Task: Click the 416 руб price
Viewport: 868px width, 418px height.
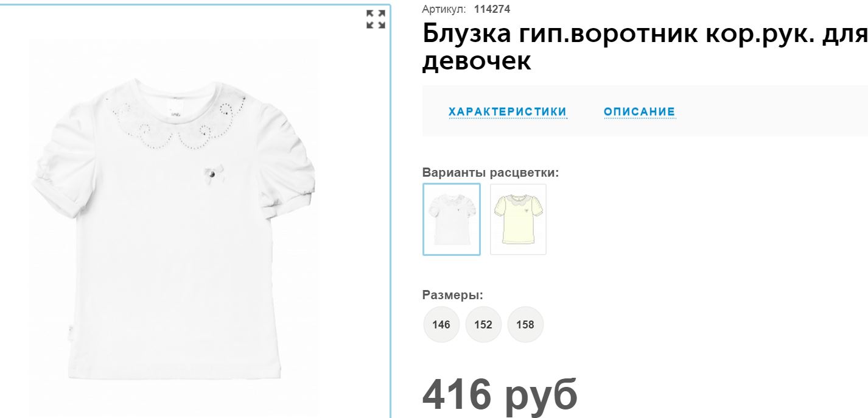Action: (500, 394)
